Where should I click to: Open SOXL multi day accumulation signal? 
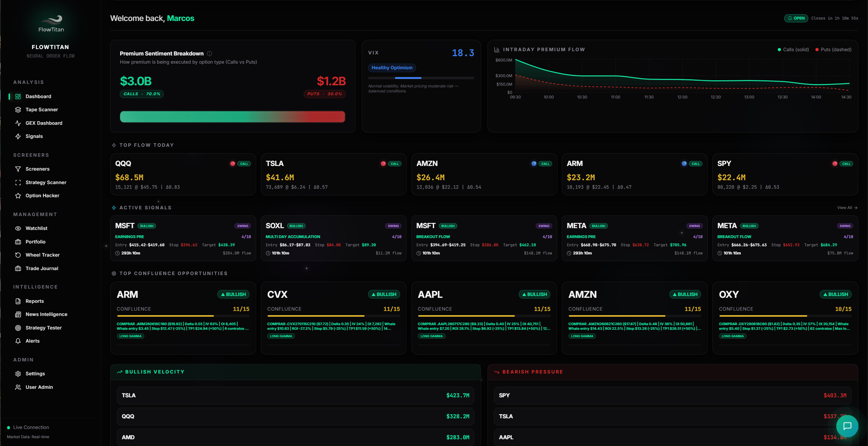point(333,238)
